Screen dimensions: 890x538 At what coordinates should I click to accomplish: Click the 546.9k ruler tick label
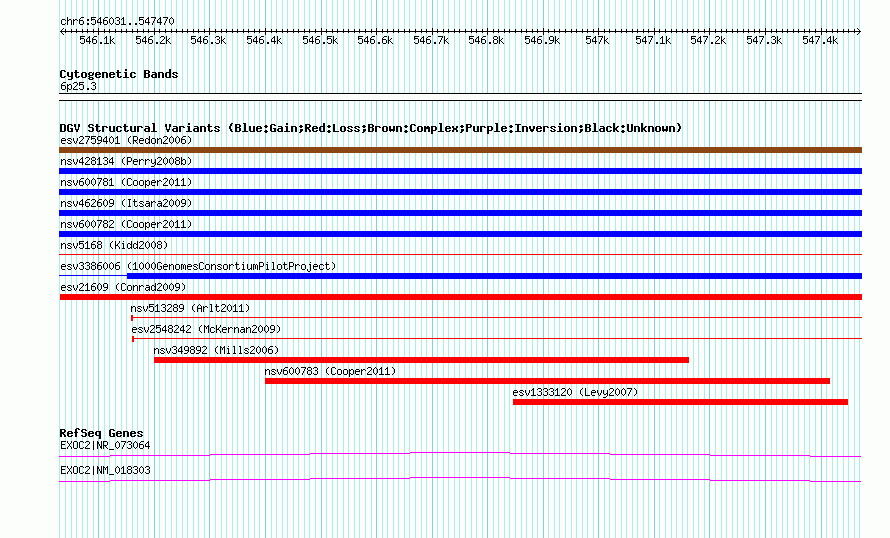(542, 40)
